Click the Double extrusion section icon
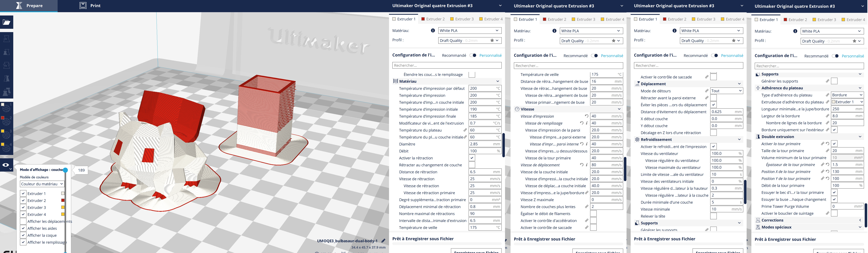The image size is (868, 253). click(x=758, y=137)
